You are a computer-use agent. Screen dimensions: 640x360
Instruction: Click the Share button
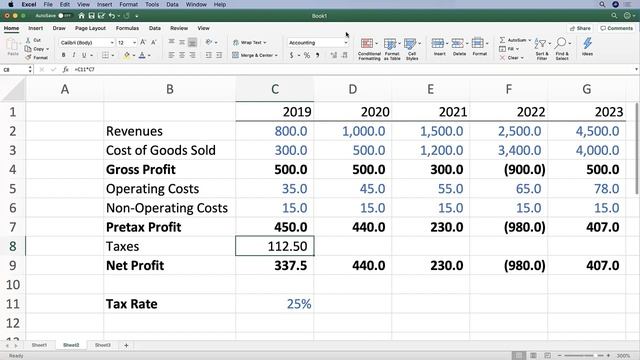tap(580, 28)
